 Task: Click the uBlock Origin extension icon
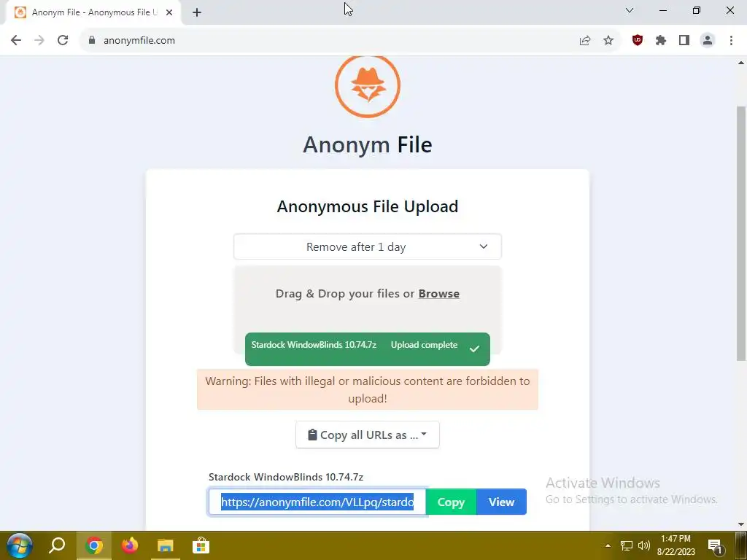pyautogui.click(x=637, y=41)
